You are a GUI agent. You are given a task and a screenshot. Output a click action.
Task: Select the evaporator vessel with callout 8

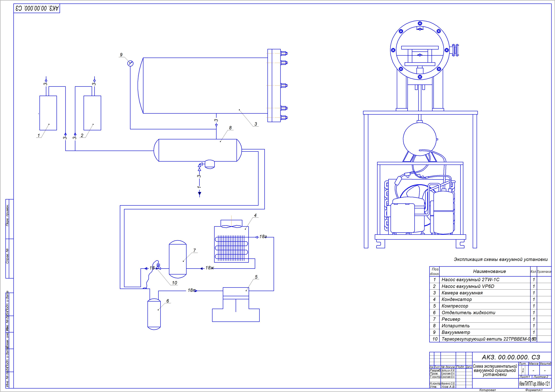tap(198, 150)
